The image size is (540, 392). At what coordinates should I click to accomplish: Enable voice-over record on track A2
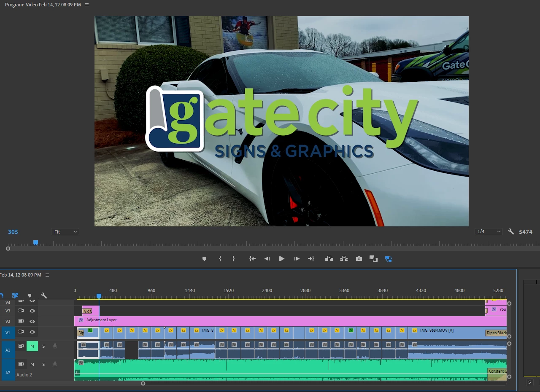(x=55, y=364)
